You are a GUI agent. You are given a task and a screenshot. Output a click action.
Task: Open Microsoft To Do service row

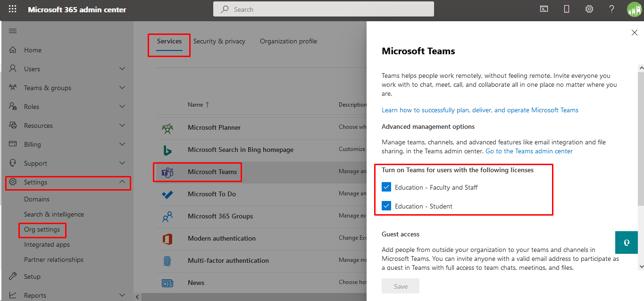pos(261,194)
